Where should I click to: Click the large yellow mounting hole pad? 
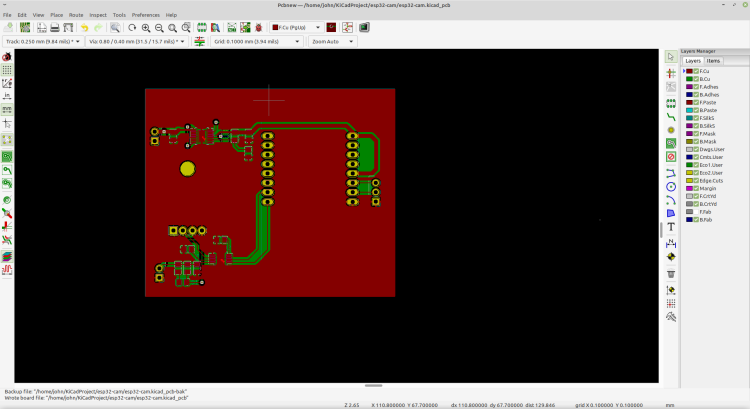[x=188, y=168]
